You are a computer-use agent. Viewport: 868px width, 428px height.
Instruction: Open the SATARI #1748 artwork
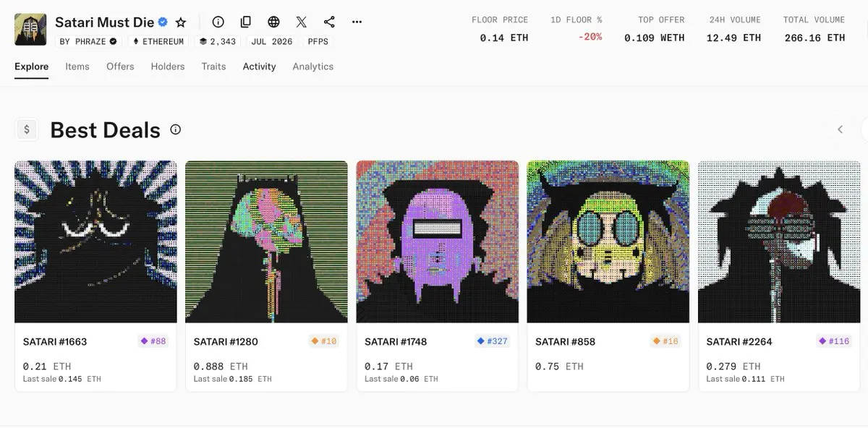click(437, 241)
